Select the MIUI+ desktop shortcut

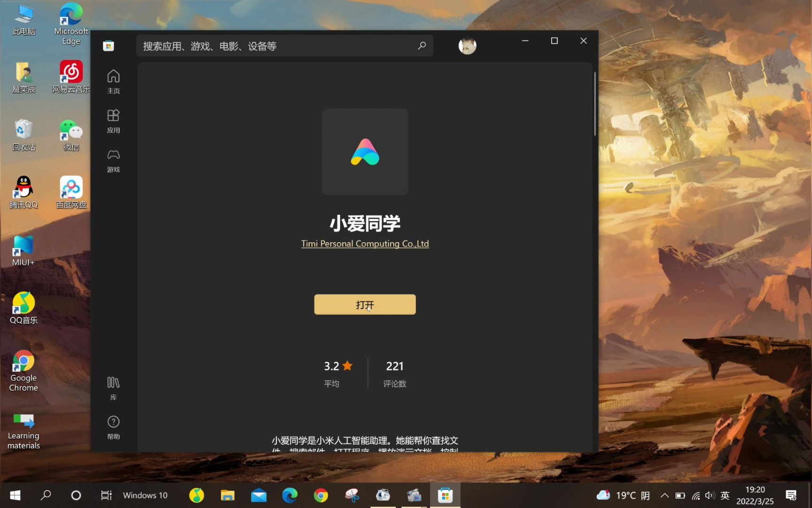[x=23, y=251]
